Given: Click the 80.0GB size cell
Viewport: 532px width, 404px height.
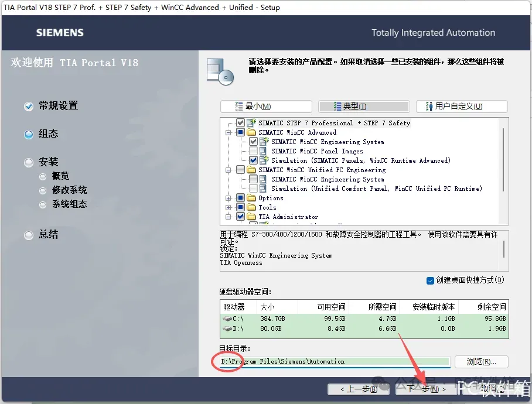Looking at the screenshot, I should pyautogui.click(x=271, y=328).
